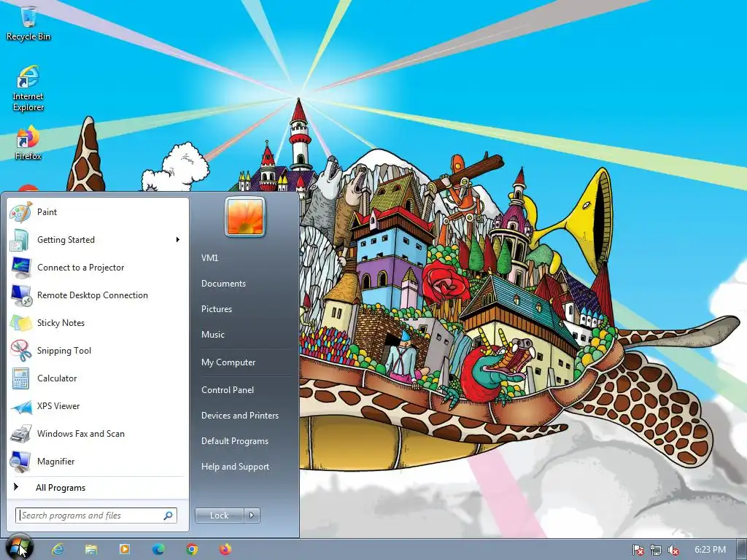The image size is (747, 560).
Task: Open File Explorer from the taskbar
Action: click(x=91, y=550)
